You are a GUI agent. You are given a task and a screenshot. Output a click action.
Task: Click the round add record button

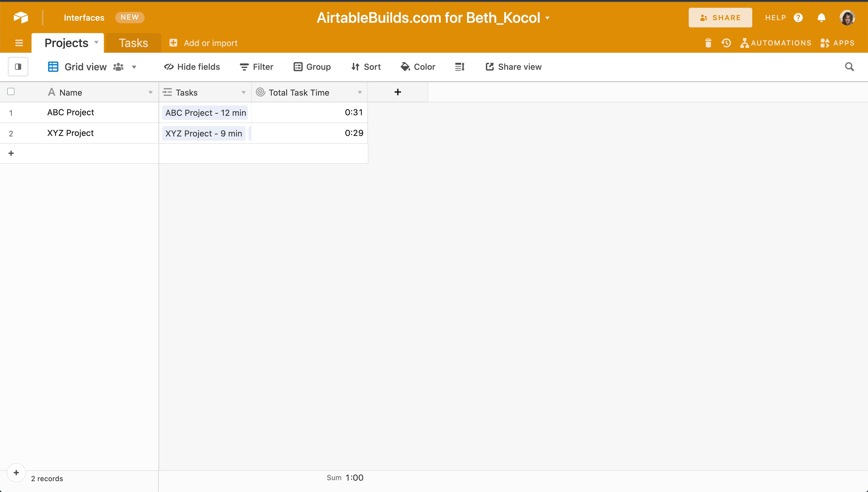[16, 473]
